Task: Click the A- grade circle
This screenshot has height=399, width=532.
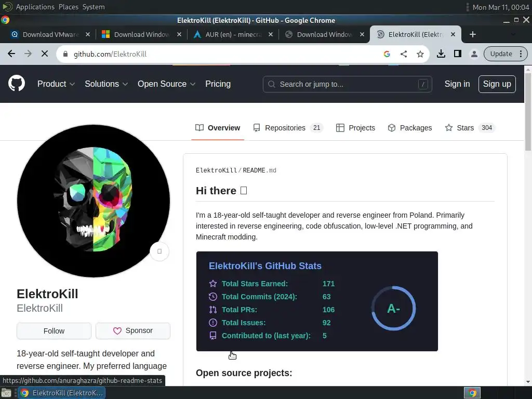Action: click(394, 309)
